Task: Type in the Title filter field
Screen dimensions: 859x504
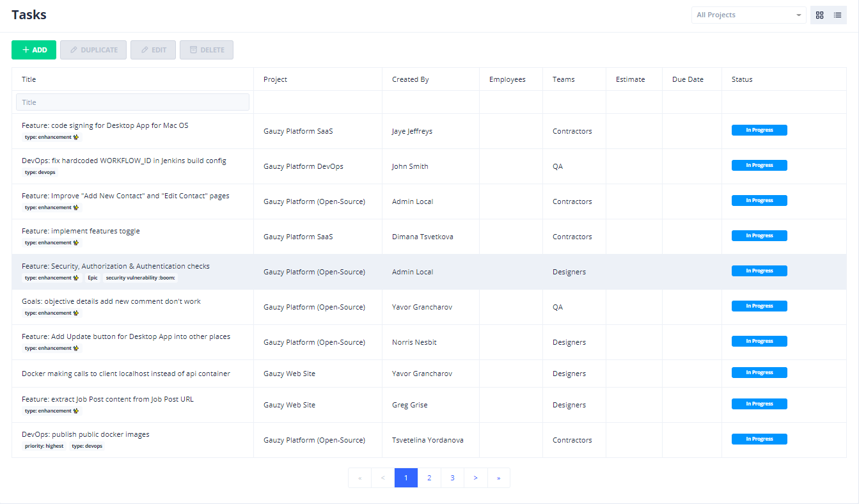Action: [x=132, y=102]
